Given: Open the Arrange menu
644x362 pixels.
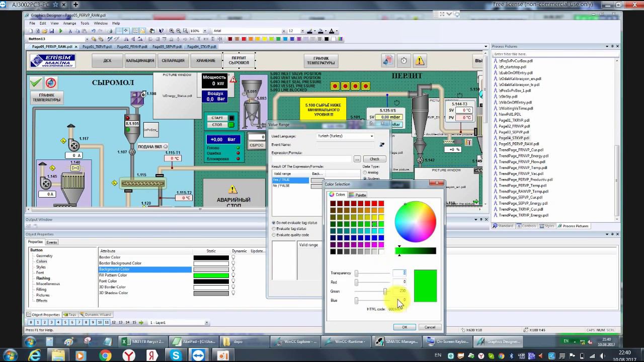Looking at the screenshot, I should (x=70, y=23).
